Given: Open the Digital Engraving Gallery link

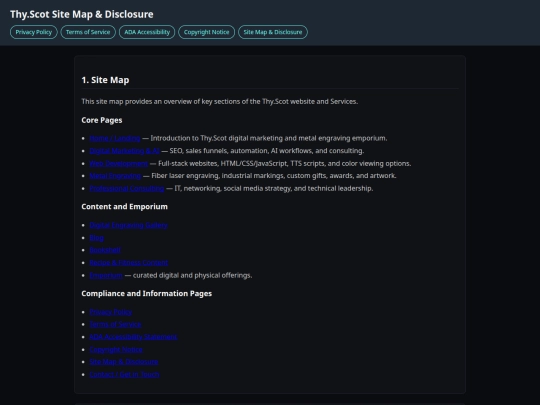Looking at the screenshot, I should point(128,225).
